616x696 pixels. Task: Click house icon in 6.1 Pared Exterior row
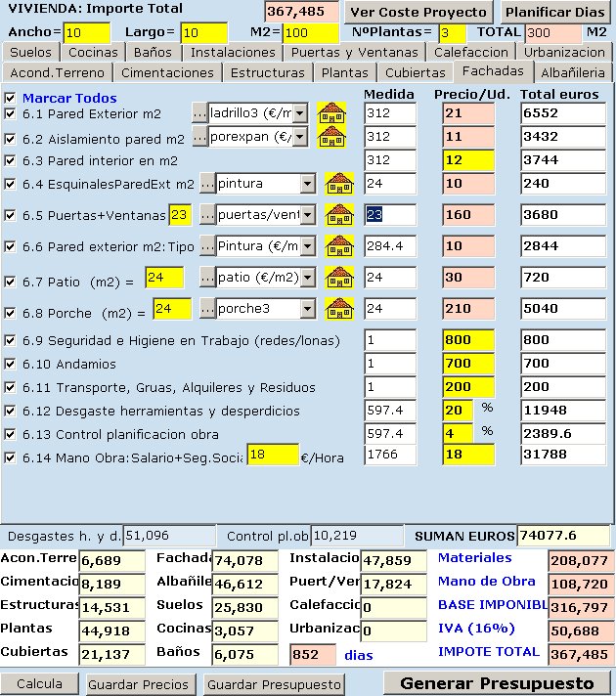click(331, 113)
